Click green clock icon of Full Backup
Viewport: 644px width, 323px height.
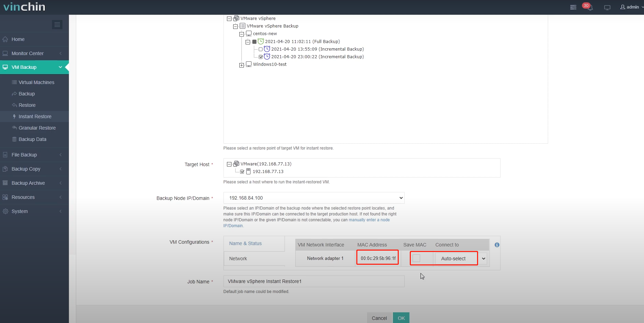(x=261, y=41)
